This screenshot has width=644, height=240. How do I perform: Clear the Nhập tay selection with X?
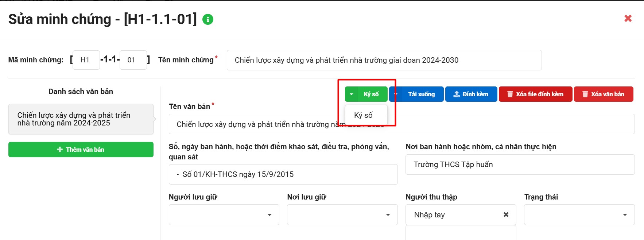click(506, 215)
